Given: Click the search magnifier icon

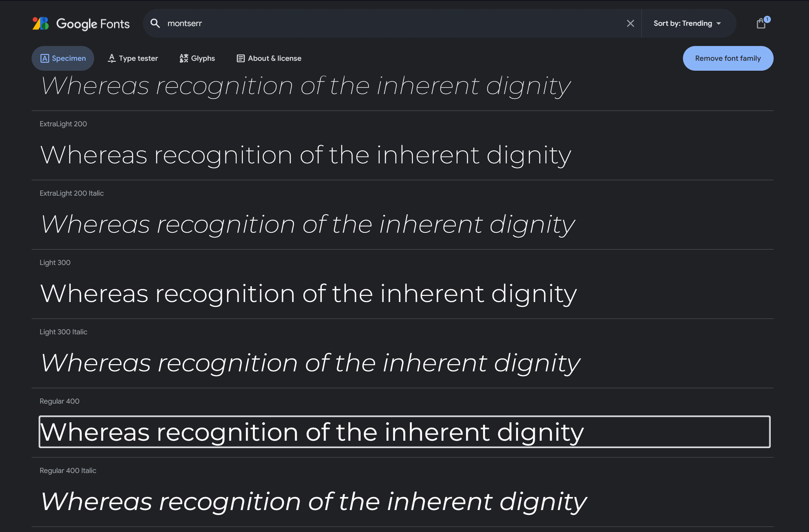Looking at the screenshot, I should click(x=156, y=23).
